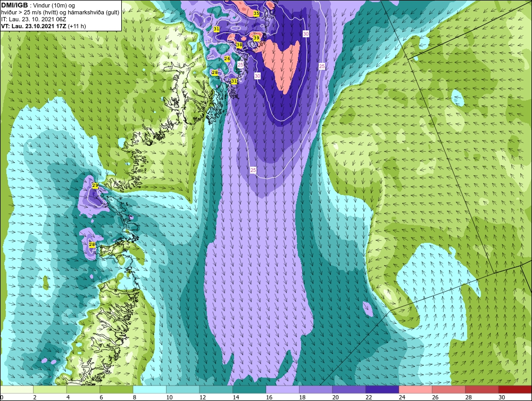Viewport: 532px width, 401px height.
Task: Click the DMI/IGB title text
Action: pyautogui.click(x=14, y=5)
